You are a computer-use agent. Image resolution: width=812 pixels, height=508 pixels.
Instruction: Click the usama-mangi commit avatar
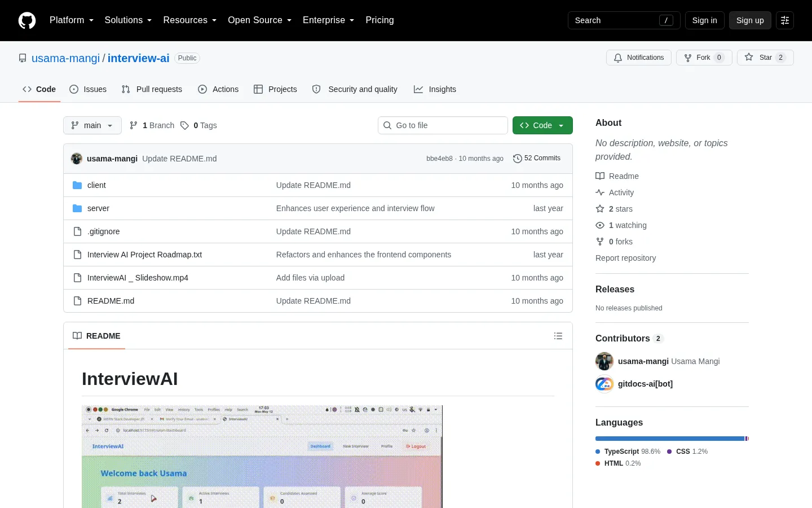tap(77, 159)
